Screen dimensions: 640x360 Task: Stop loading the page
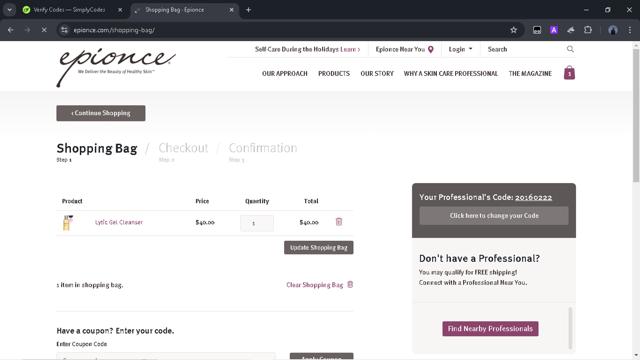[44, 30]
